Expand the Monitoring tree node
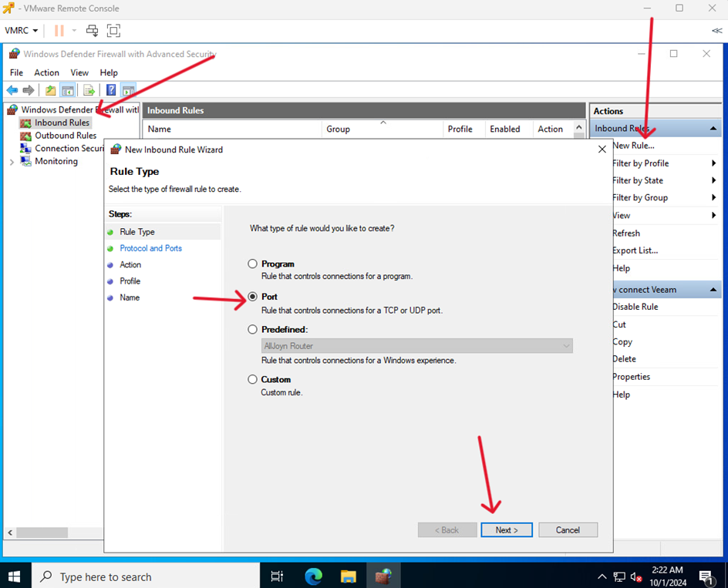 (12, 162)
